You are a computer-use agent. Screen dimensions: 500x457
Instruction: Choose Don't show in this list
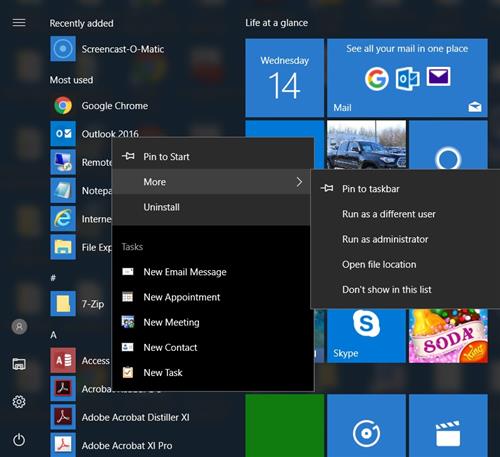405,289
